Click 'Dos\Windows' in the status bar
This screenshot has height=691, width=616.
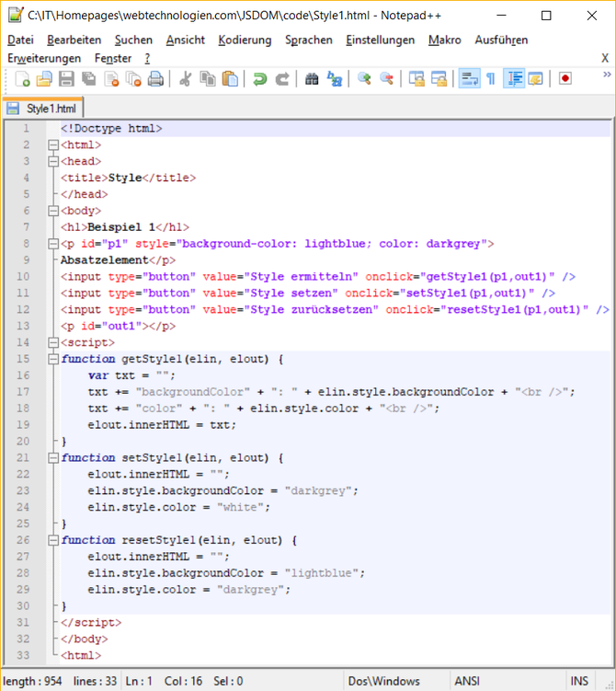[384, 681]
